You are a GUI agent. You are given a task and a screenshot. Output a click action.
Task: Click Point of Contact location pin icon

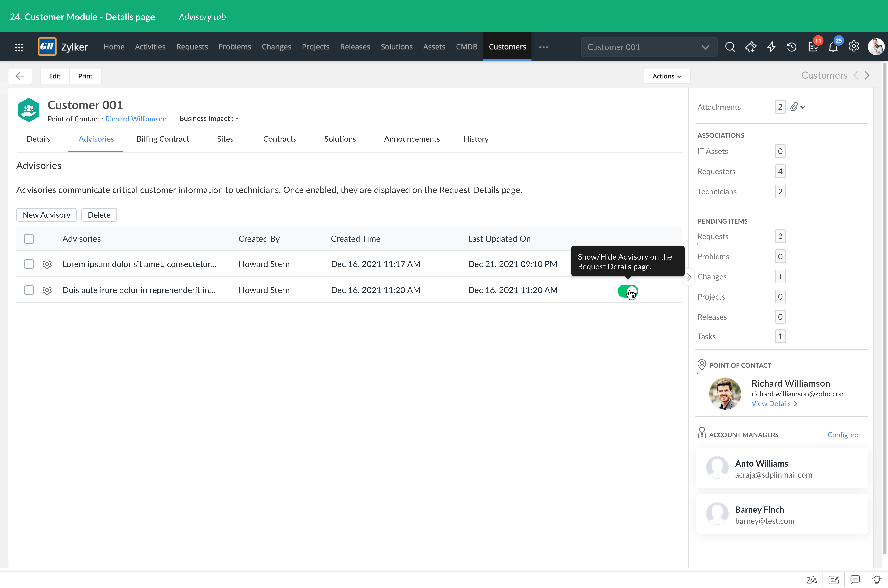point(702,364)
